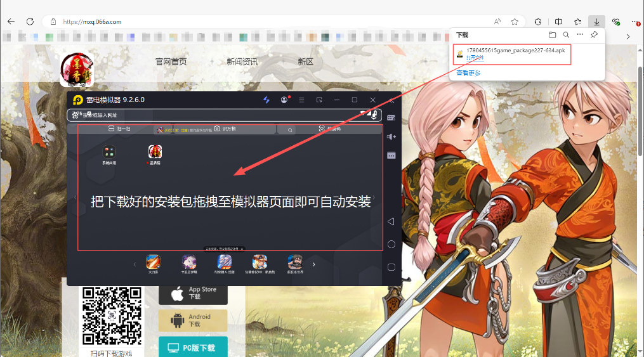644x357 pixels.
Task: Expand the favorites bar overflow chevron
Action: point(628,37)
